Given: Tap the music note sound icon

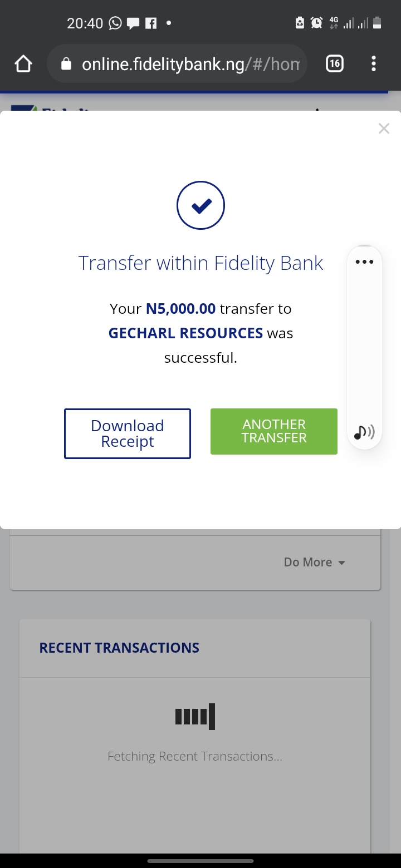Looking at the screenshot, I should click(x=364, y=432).
